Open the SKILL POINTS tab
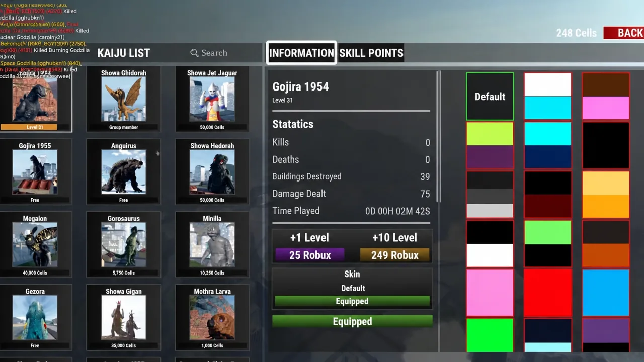This screenshot has width=644, height=362. tap(371, 53)
